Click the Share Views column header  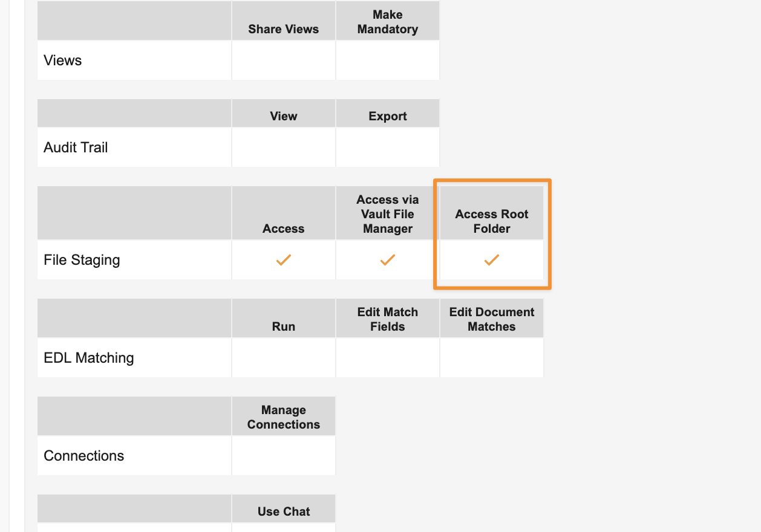283,29
